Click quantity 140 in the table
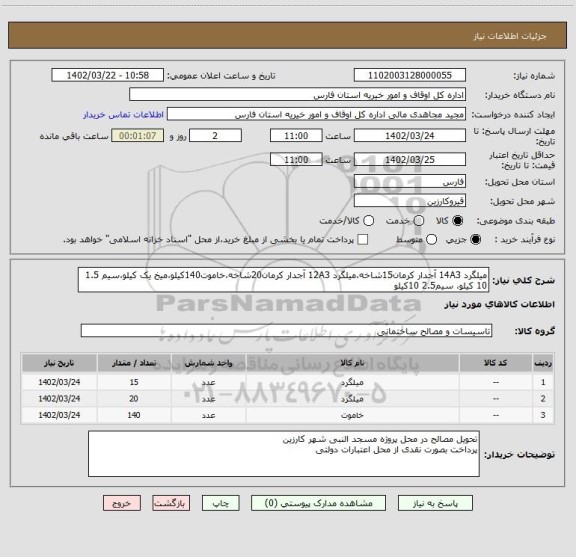 click(x=134, y=415)
